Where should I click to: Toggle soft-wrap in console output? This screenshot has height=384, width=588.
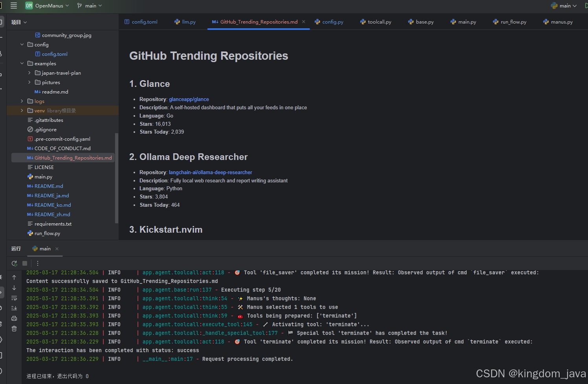14,298
